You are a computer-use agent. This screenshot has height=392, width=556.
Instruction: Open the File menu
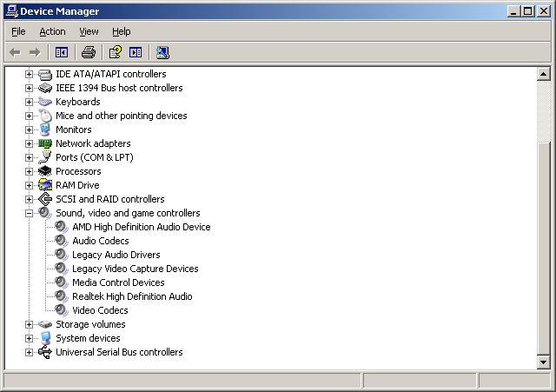[x=18, y=31]
